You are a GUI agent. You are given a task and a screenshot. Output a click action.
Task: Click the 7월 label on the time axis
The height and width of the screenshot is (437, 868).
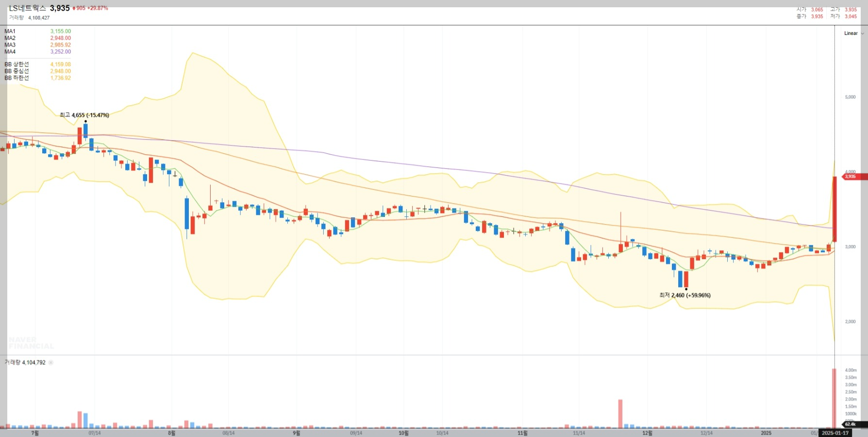[35, 433]
